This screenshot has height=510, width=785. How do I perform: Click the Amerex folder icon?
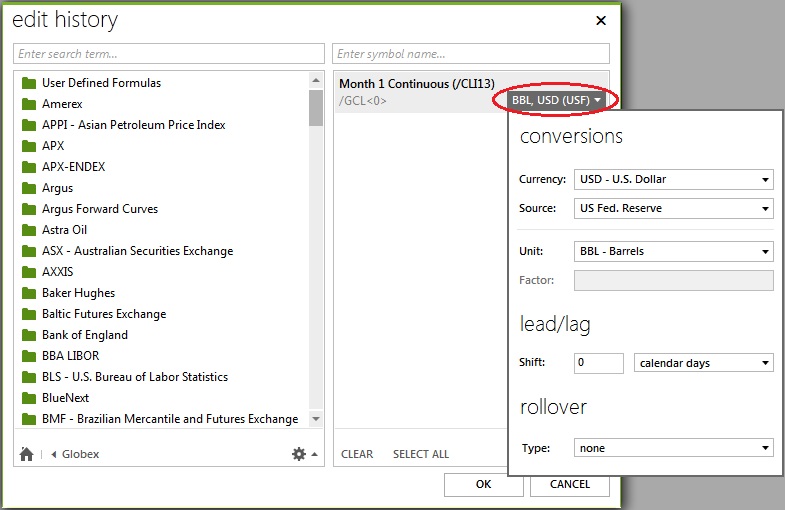click(29, 104)
